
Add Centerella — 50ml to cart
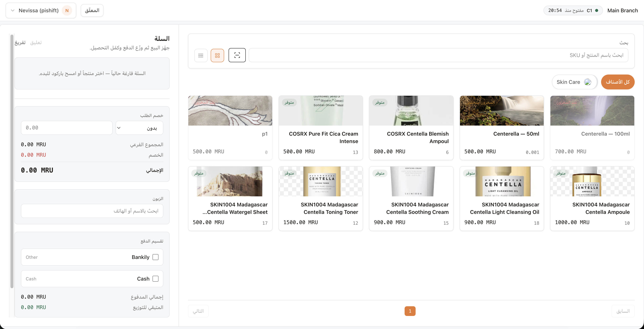click(502, 128)
